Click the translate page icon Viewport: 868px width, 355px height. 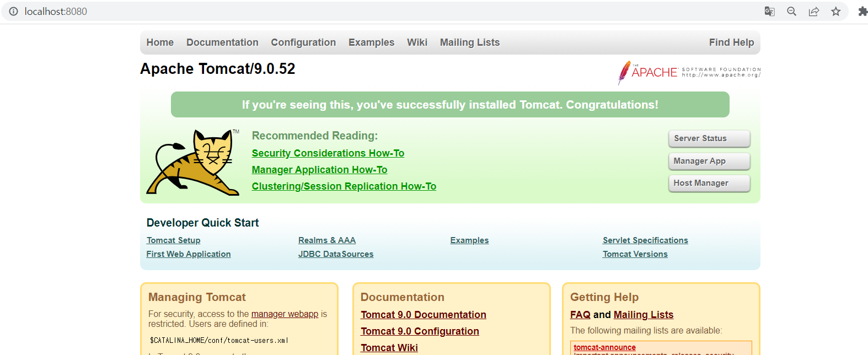coord(769,12)
